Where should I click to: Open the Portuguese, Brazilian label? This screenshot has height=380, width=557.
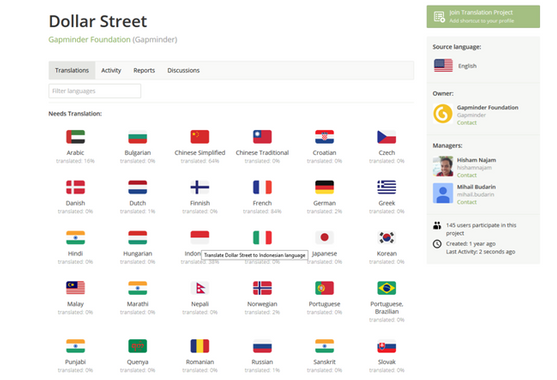tap(386, 308)
